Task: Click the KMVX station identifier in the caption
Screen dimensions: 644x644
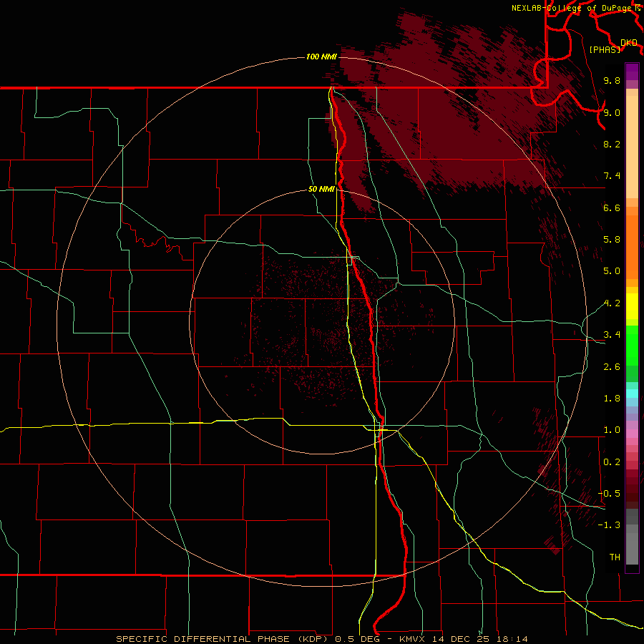Action: (411, 639)
